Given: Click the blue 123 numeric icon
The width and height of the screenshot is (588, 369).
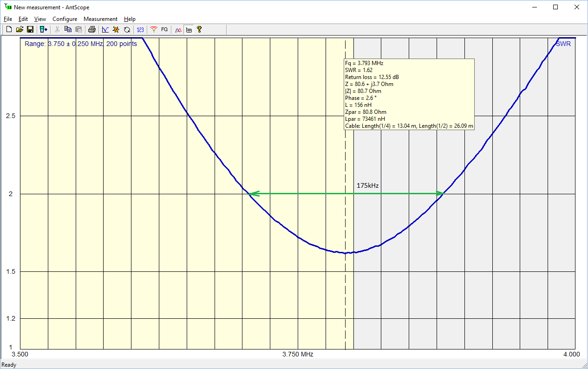Looking at the screenshot, I should [140, 30].
